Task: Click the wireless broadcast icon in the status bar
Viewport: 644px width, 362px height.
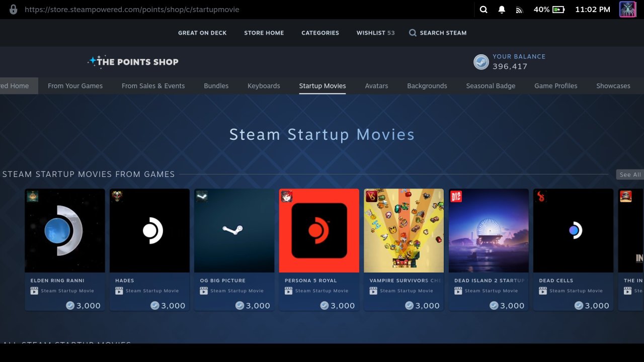Action: tap(519, 9)
